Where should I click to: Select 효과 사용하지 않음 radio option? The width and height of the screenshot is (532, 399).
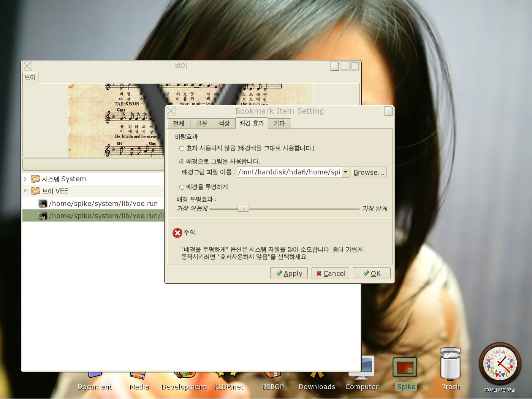[182, 149]
